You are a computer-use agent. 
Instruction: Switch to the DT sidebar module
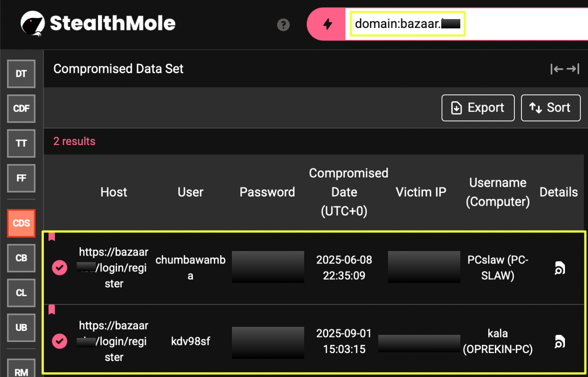coord(21,74)
